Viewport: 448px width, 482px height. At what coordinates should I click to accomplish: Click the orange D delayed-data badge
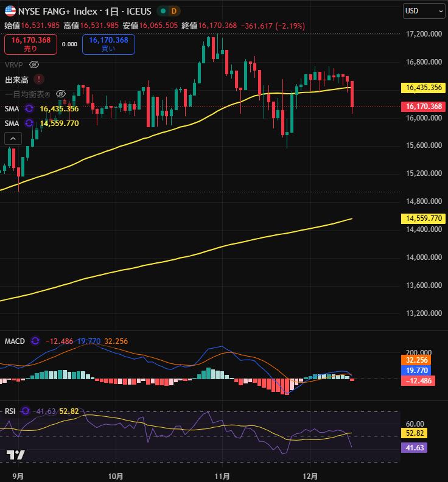point(173,11)
